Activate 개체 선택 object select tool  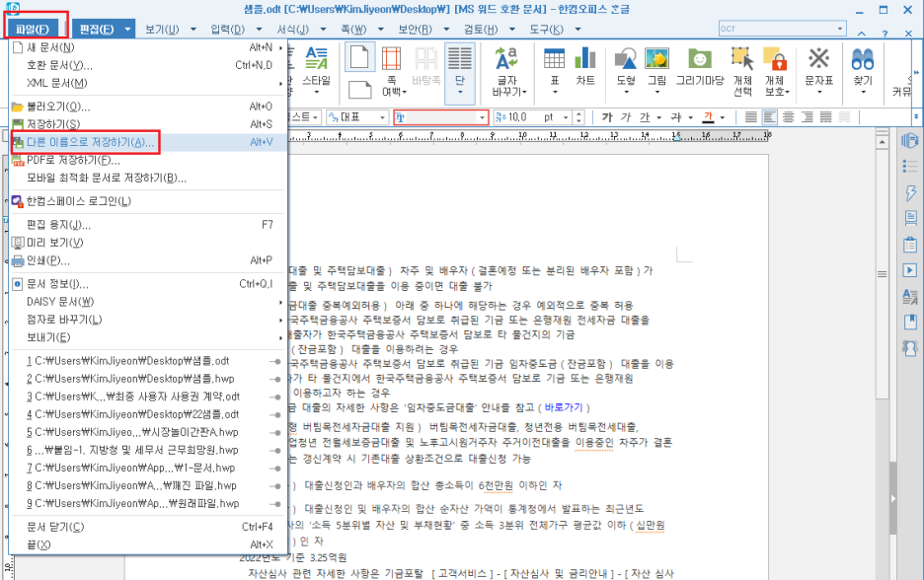pos(742,71)
